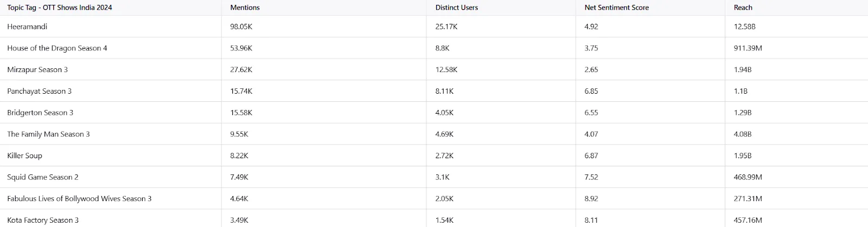The width and height of the screenshot is (868, 227).
Task: Click the Mentions column header
Action: [x=245, y=8]
